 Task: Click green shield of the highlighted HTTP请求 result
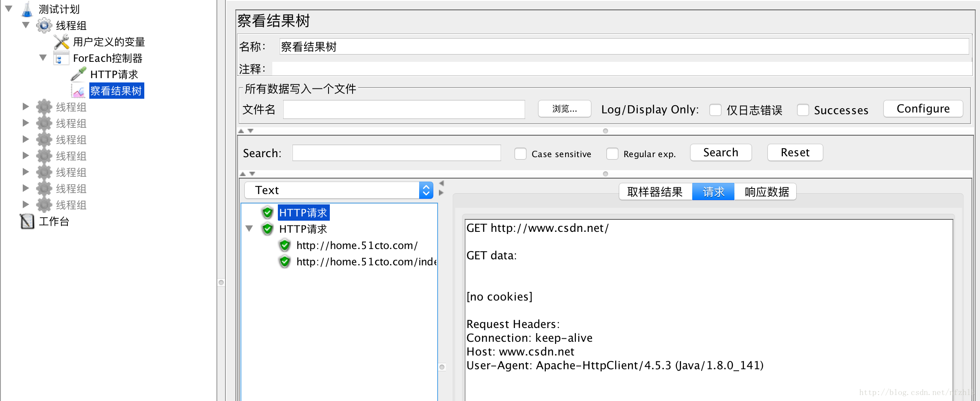(x=268, y=213)
